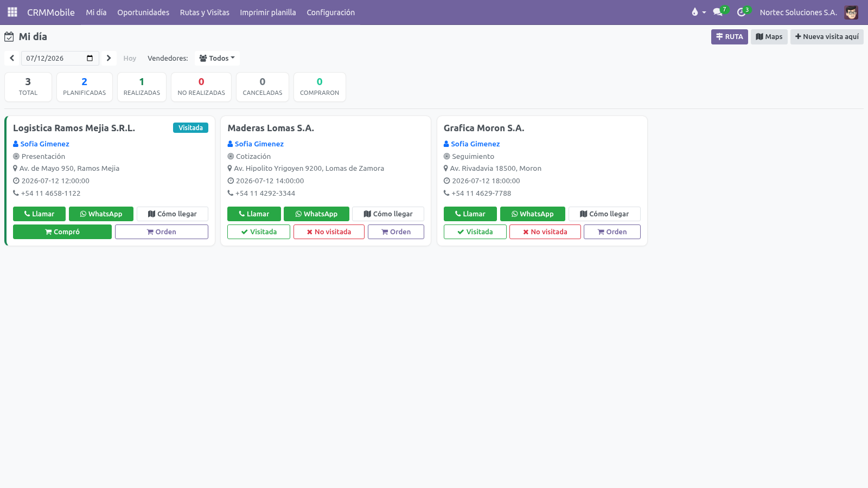
Task: Mark Grafica Moron as No visitada
Action: (545, 232)
